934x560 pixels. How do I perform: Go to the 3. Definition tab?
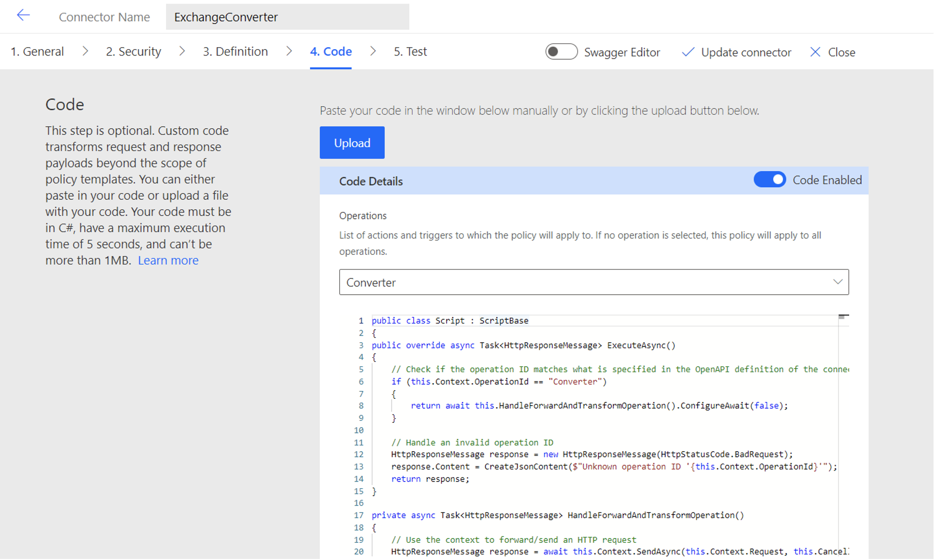click(x=235, y=51)
